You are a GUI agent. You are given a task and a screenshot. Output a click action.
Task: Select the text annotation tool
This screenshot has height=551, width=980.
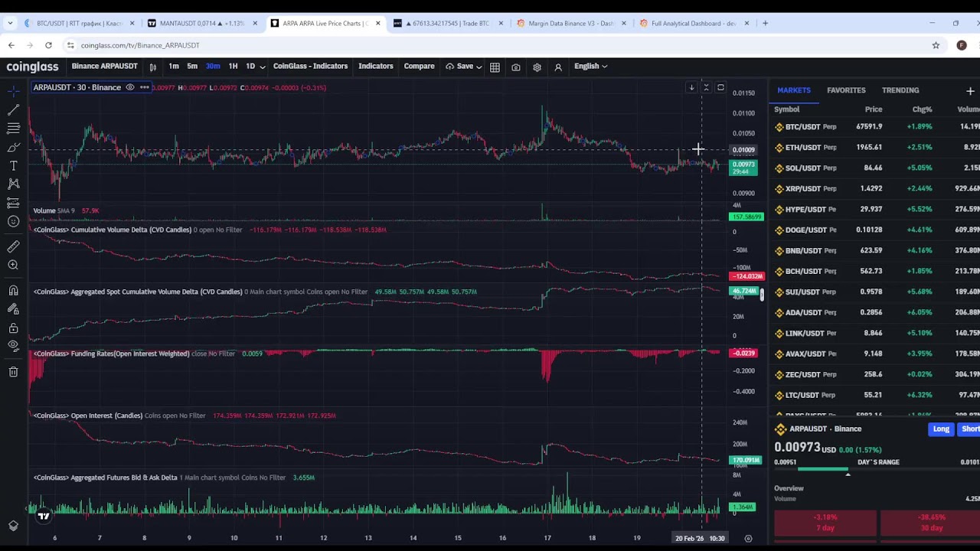click(x=13, y=166)
